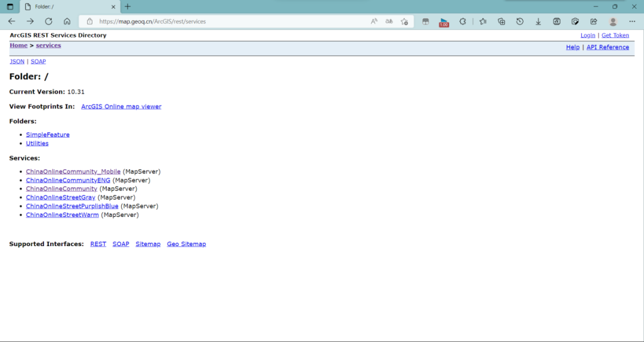644x342 pixels.
Task: Take a web capture screenshot
Action: coord(575,21)
